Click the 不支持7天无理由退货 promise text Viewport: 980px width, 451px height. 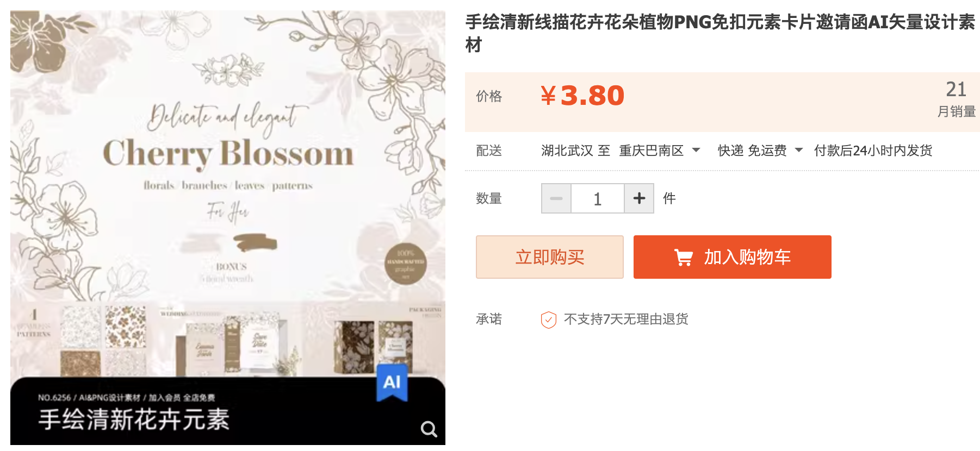click(626, 319)
